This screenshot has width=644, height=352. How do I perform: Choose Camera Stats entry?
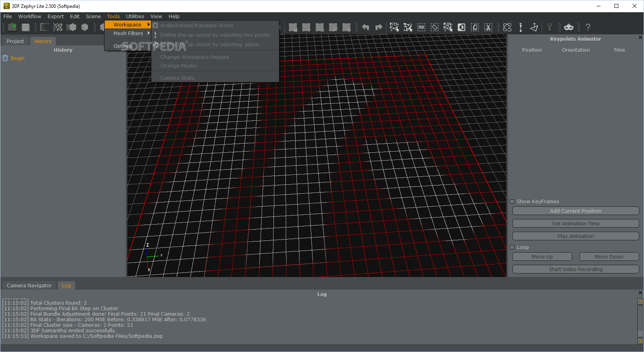pos(215,78)
